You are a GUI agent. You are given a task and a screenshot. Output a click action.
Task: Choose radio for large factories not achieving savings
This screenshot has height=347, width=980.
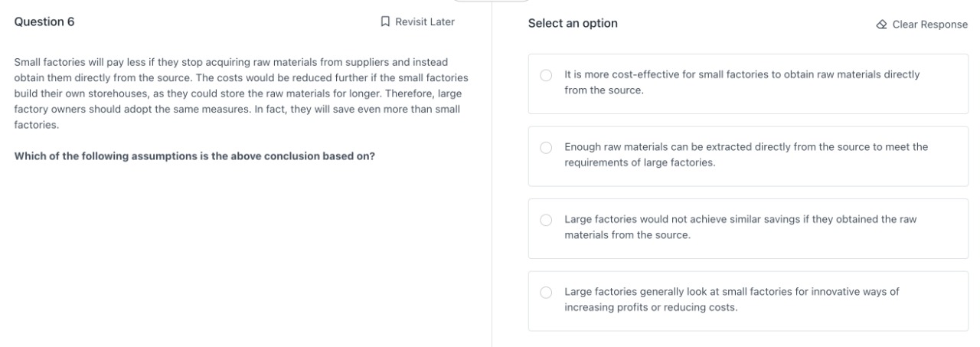point(546,220)
